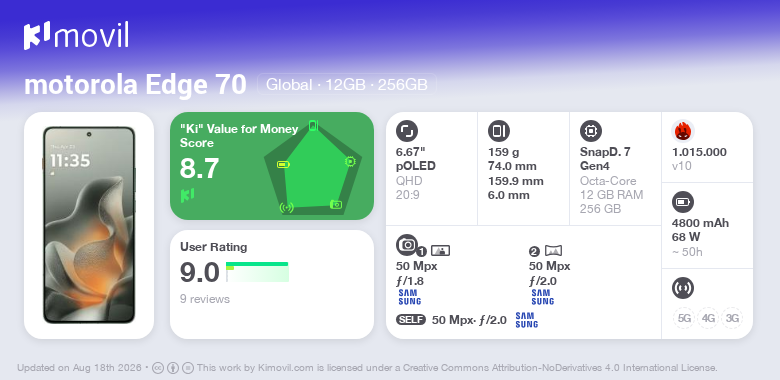780x380 pixels.
Task: Open the 9 reviews link
Action: tap(205, 299)
